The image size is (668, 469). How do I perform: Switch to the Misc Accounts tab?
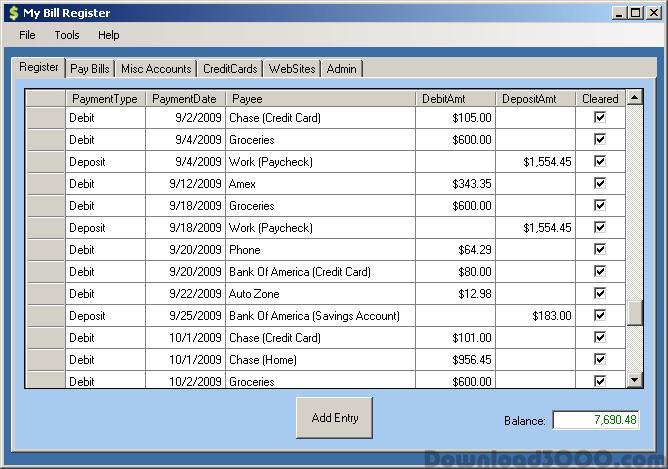155,69
